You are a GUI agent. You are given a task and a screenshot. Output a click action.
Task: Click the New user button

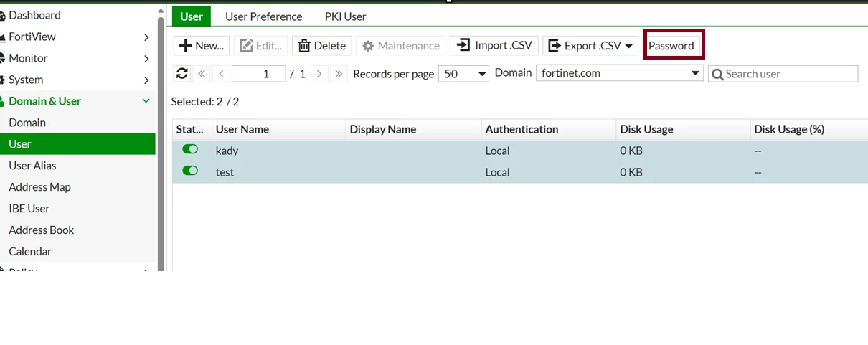coord(202,45)
